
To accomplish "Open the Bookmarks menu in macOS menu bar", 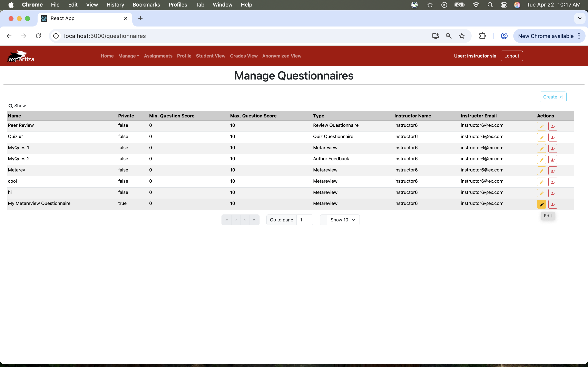I will pos(146,5).
